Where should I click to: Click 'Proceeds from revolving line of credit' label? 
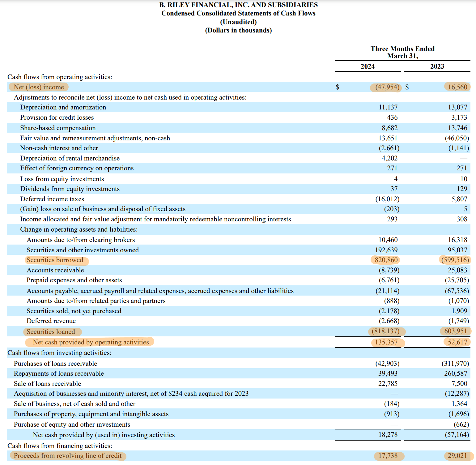pos(68,456)
